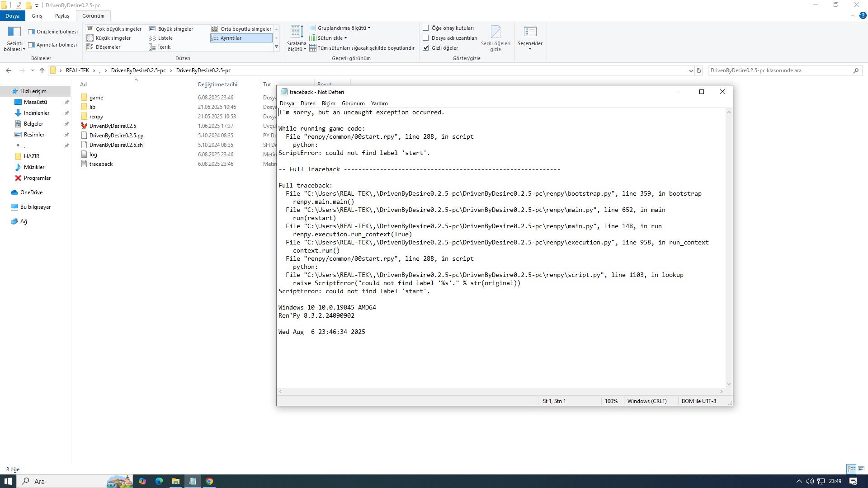Open the Biçim menu in Notepad
Image resolution: width=868 pixels, height=488 pixels.
pos(328,103)
